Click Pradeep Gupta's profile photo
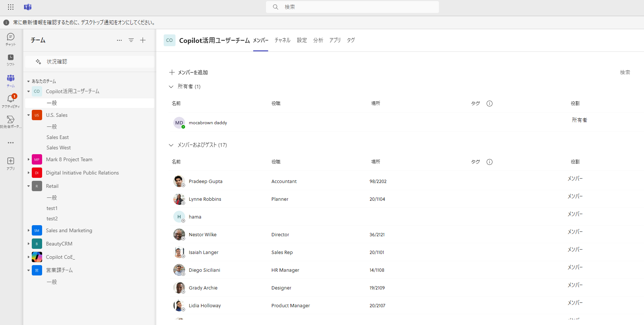This screenshot has width=644, height=325. [179, 181]
